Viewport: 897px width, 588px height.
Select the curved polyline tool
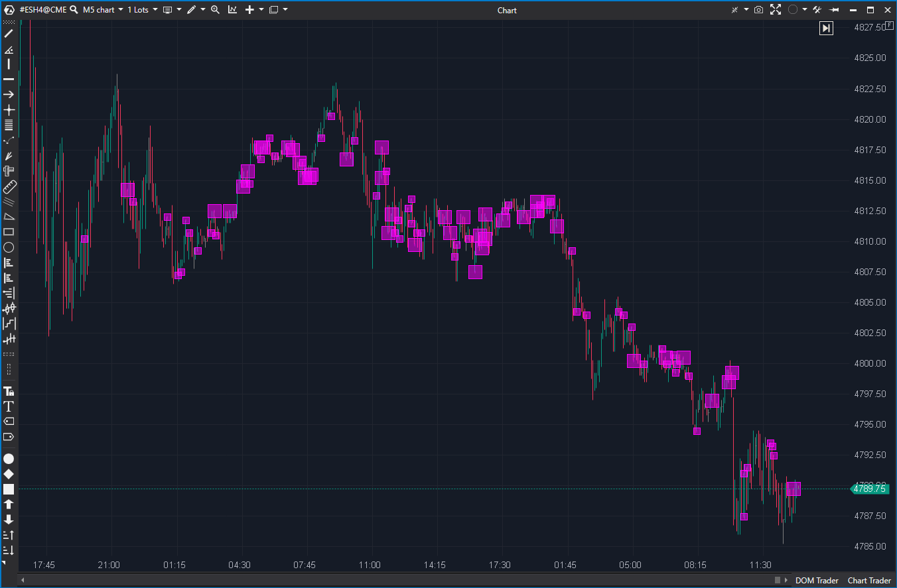point(9,141)
